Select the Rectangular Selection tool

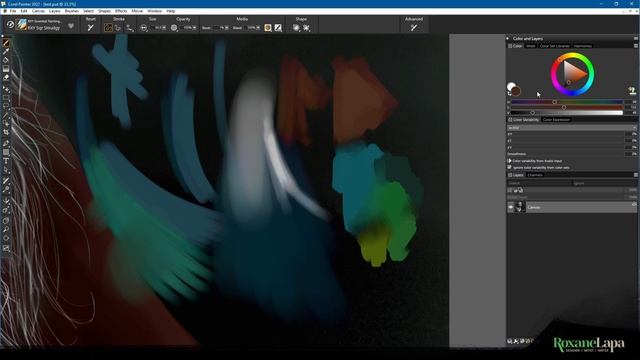pos(6,98)
